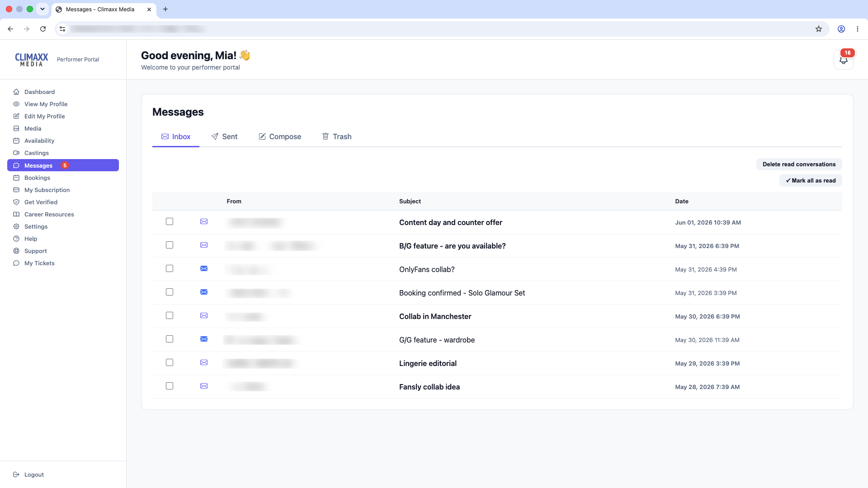Switch to the Inbox tab
This screenshot has width=868, height=488.
176,136
